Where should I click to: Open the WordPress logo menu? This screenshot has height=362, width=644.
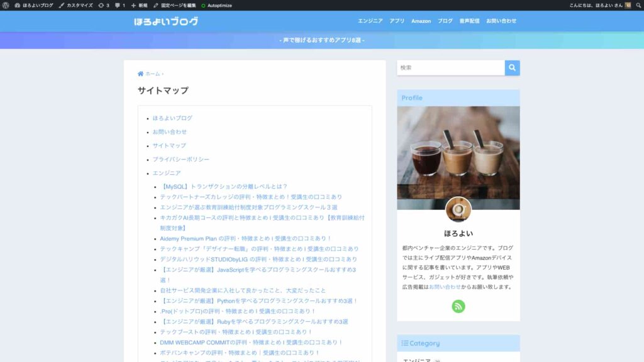6,5
